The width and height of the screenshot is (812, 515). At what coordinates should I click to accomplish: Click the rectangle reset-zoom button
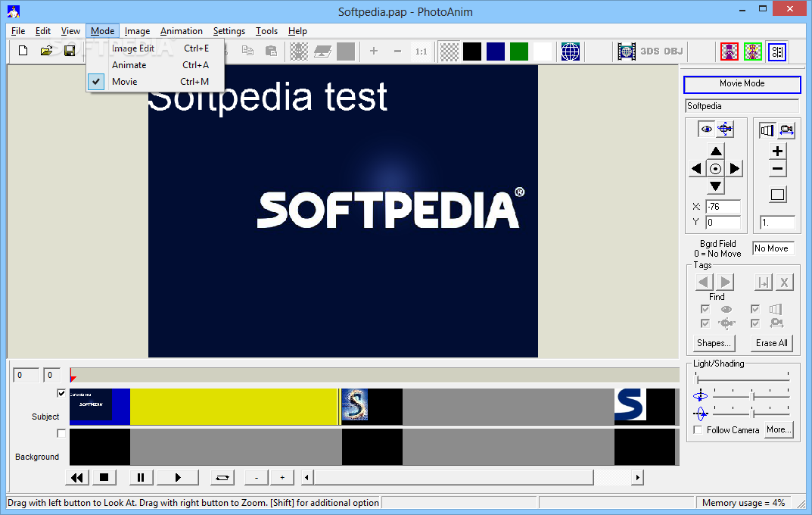[777, 195]
